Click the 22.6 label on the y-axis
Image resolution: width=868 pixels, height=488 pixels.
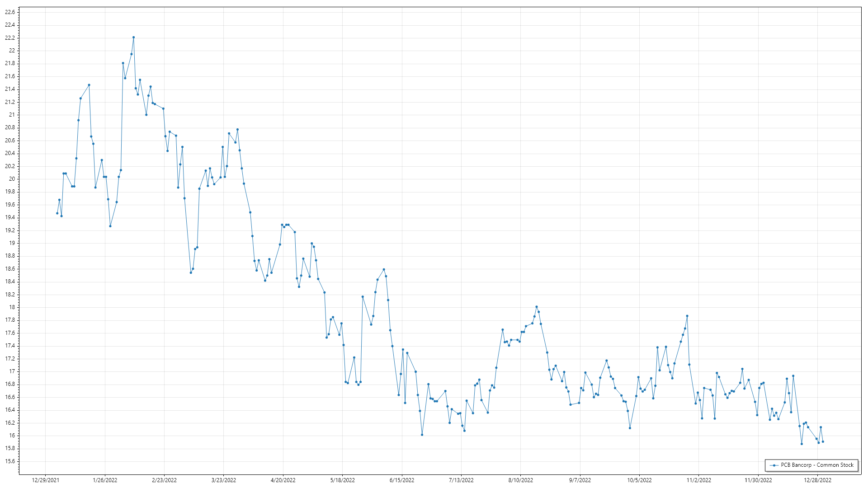coord(10,12)
